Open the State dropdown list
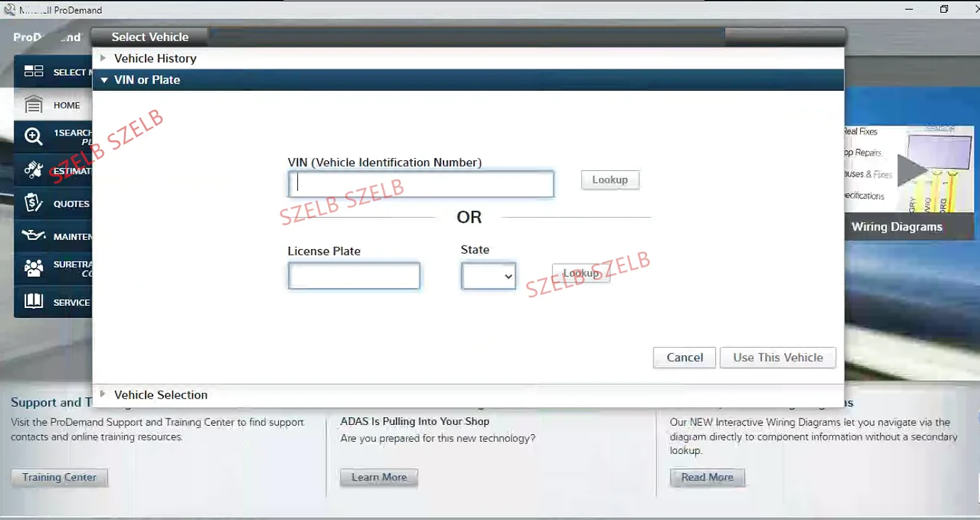The width and height of the screenshot is (980, 520). point(489,276)
